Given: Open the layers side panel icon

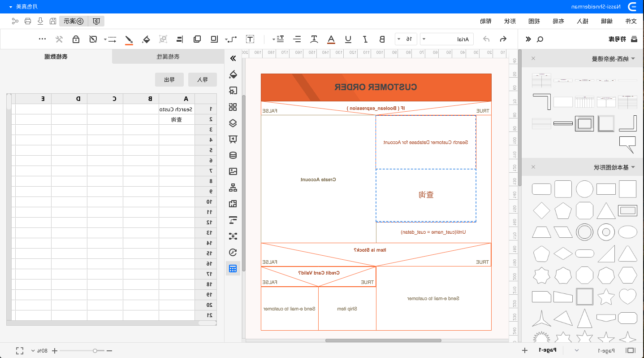Looking at the screenshot, I should pos(233,123).
